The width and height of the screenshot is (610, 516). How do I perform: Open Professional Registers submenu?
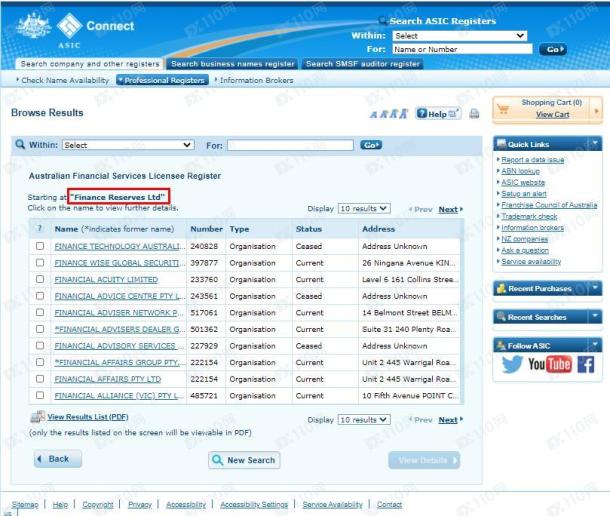tap(163, 80)
